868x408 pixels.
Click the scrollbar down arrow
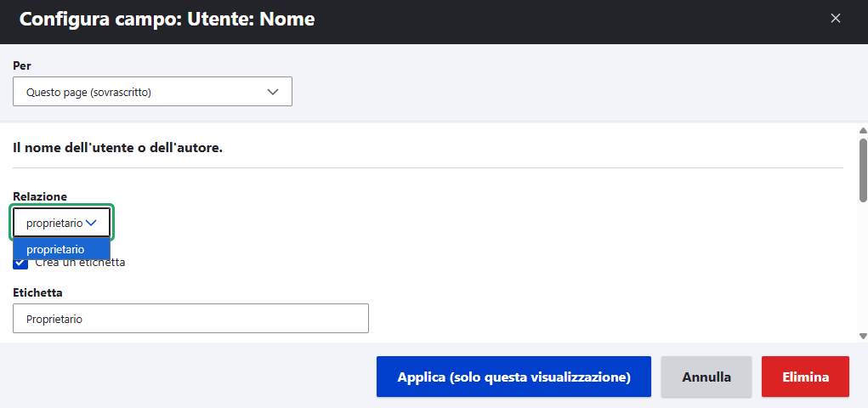(863, 337)
